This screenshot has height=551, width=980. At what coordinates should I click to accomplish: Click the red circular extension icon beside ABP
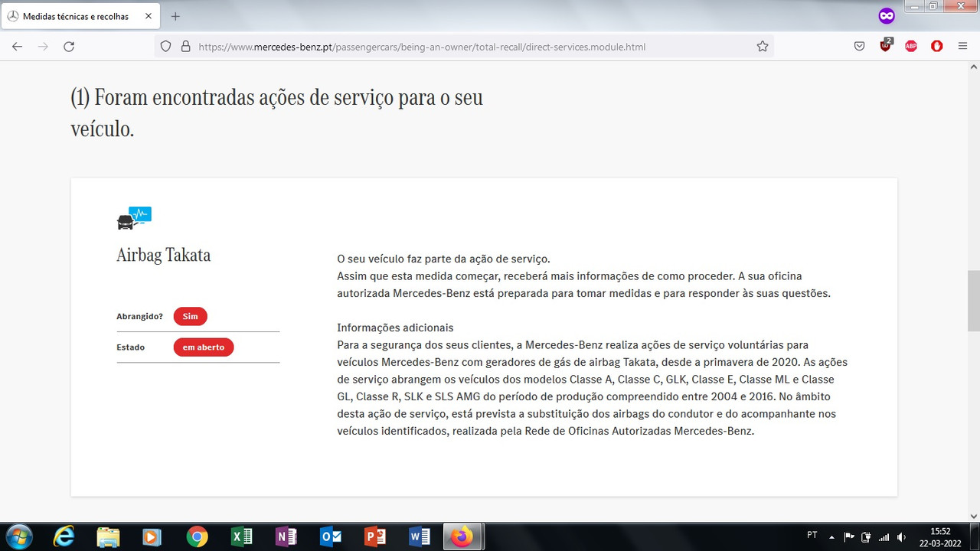click(x=936, y=47)
